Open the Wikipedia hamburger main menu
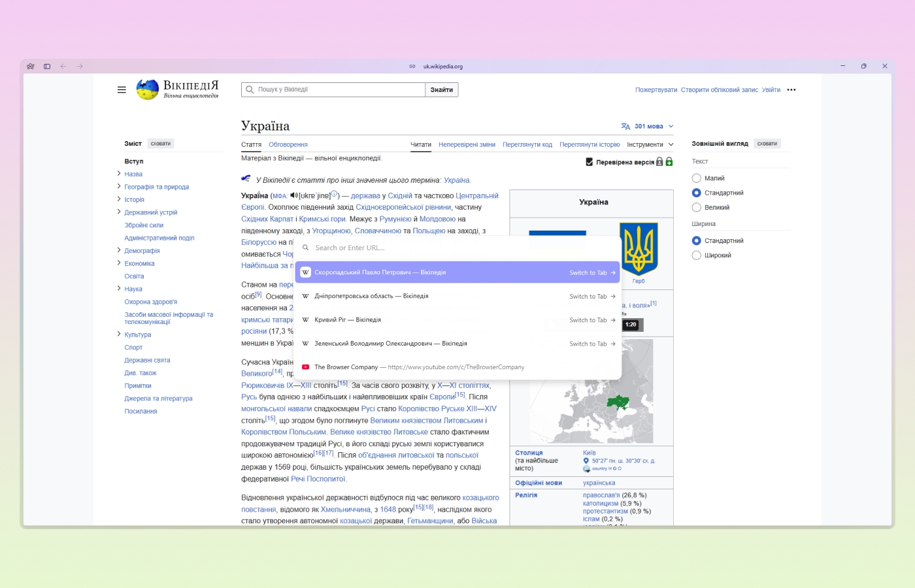This screenshot has width=915, height=588. pos(122,90)
